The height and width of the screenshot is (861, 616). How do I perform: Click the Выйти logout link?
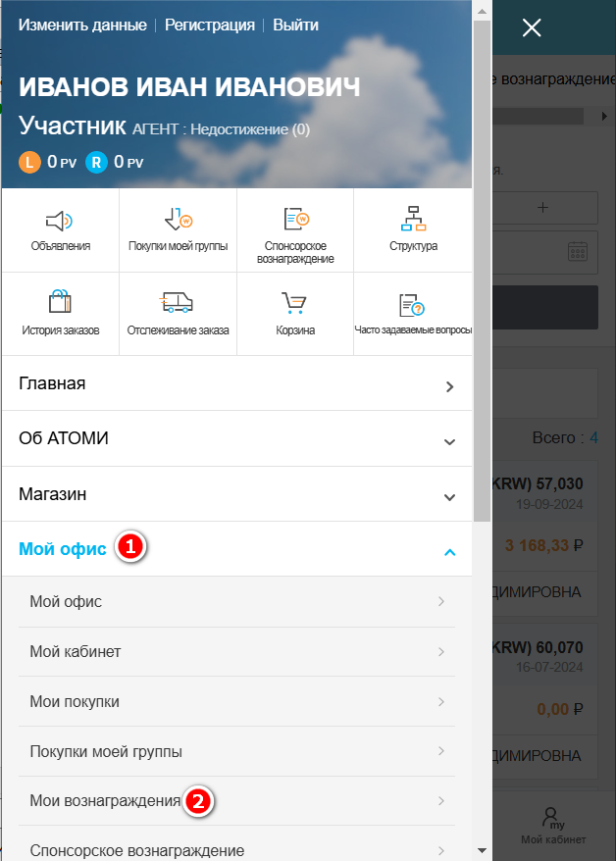click(295, 25)
